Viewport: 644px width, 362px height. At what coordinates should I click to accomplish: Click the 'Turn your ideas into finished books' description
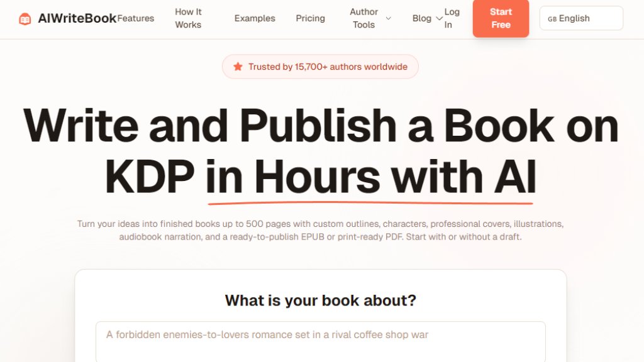[320, 230]
